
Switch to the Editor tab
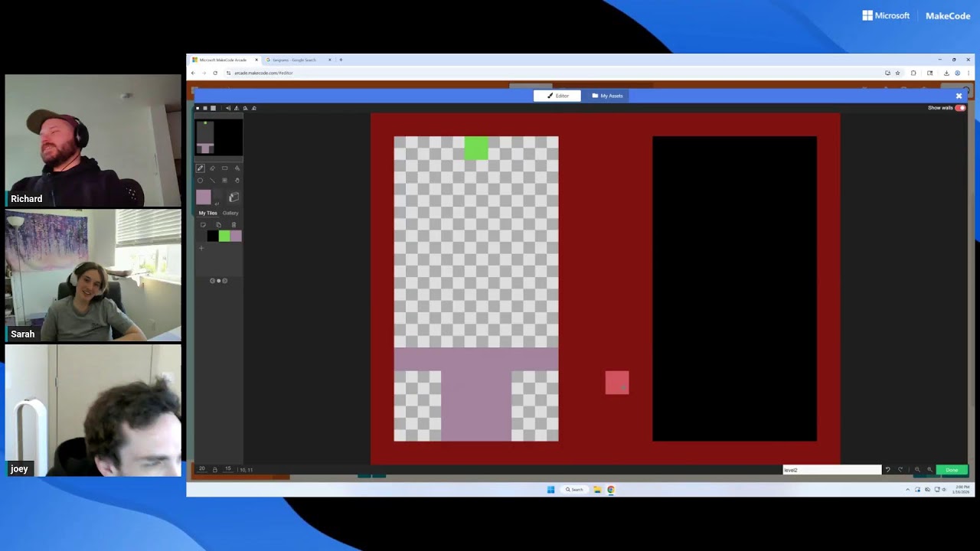pyautogui.click(x=557, y=96)
